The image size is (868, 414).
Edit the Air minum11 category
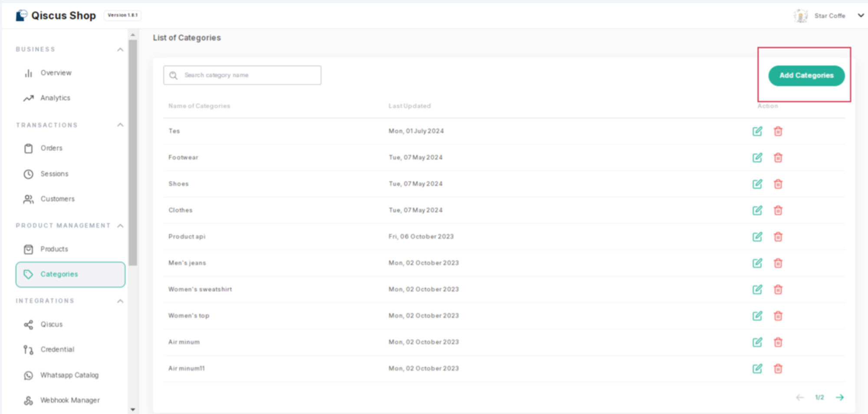tap(757, 369)
